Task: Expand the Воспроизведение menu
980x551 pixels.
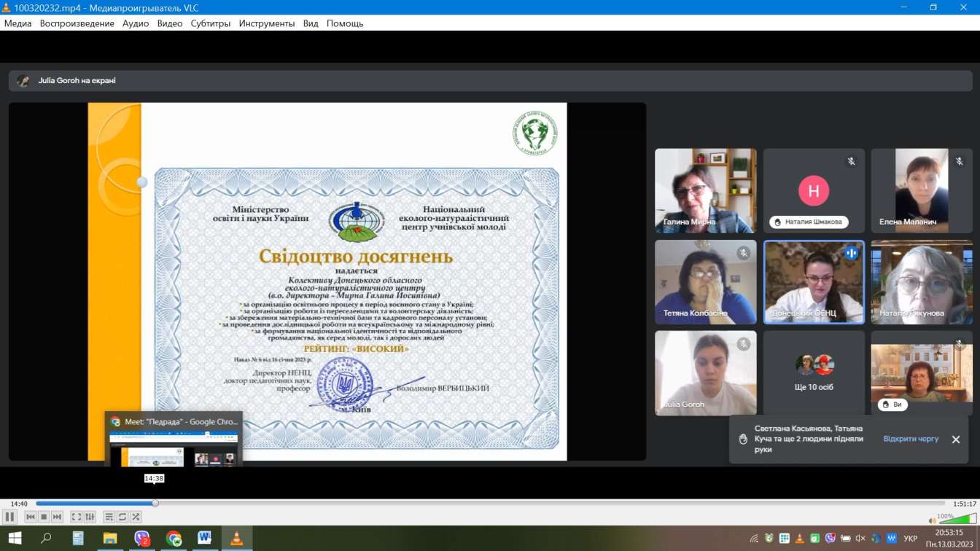Action: (77, 23)
